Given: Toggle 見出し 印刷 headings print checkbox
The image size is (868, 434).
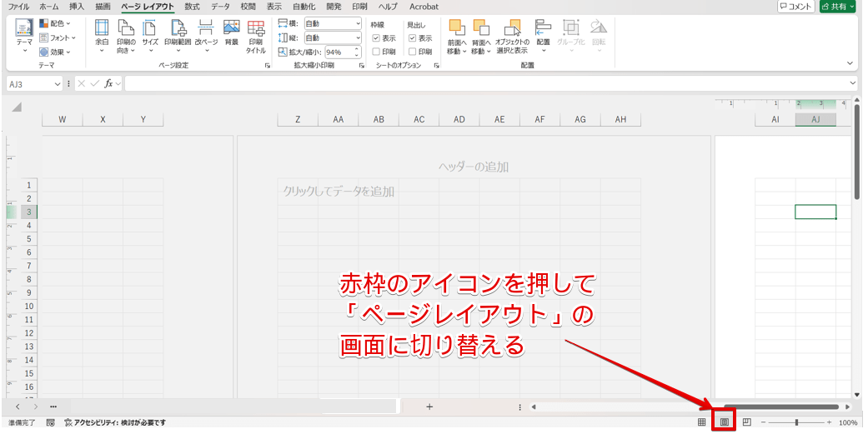Looking at the screenshot, I should coord(413,52).
